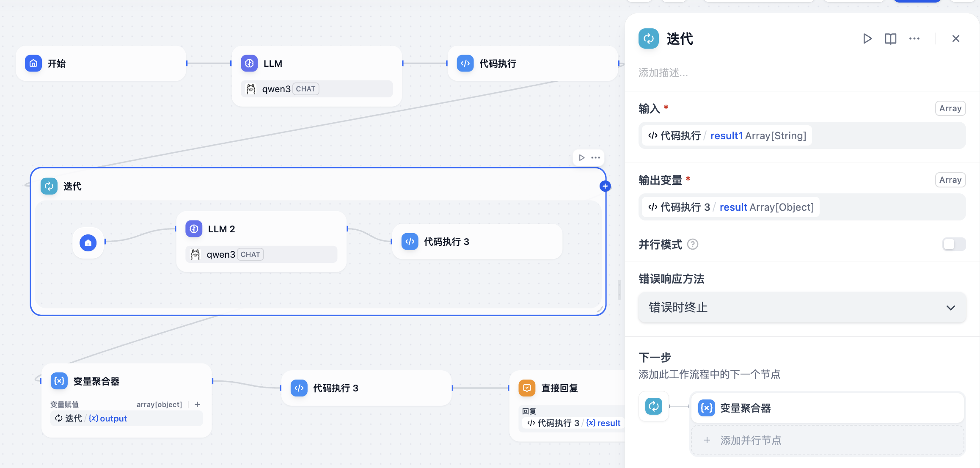
Task: Select the Direct Reply node icon
Action: pos(527,388)
